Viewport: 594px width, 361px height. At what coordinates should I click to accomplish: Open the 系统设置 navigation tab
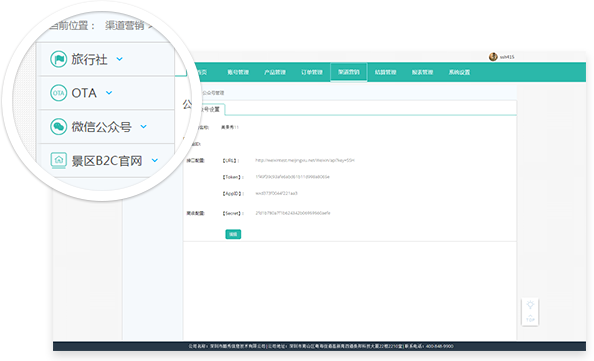[x=459, y=72]
